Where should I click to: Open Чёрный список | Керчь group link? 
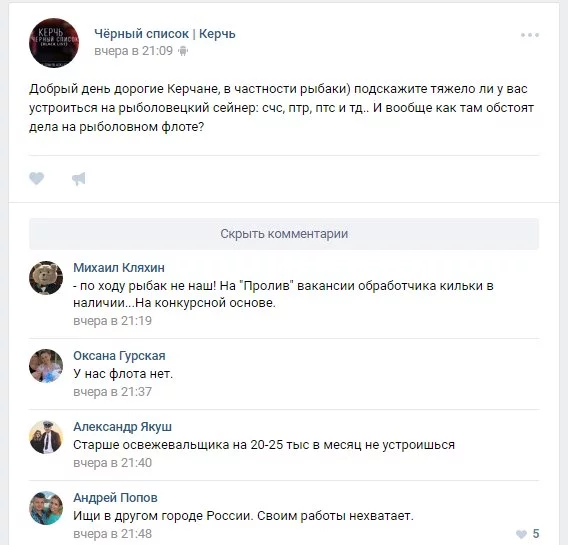tap(165, 34)
